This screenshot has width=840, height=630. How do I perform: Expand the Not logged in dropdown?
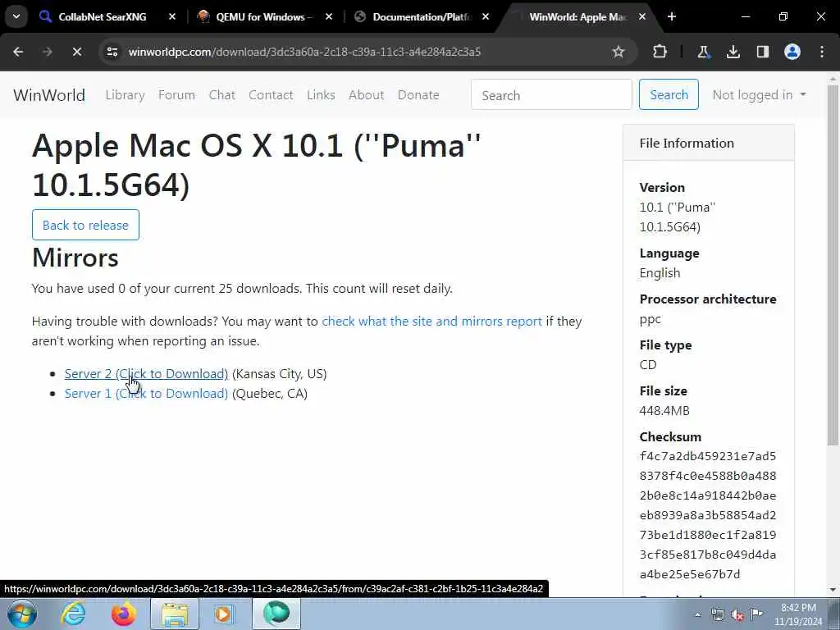759,95
